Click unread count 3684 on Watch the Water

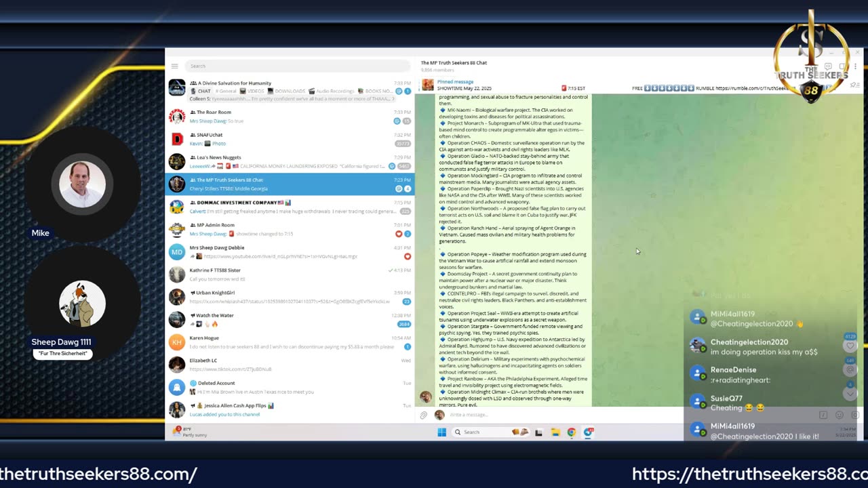404,324
